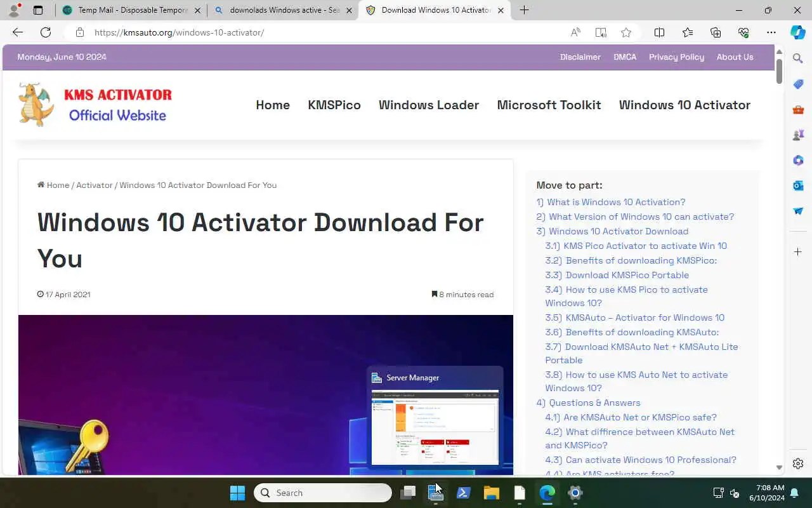Open File Explorer on the taskbar
Screen dimensions: 812x508
click(x=492, y=493)
